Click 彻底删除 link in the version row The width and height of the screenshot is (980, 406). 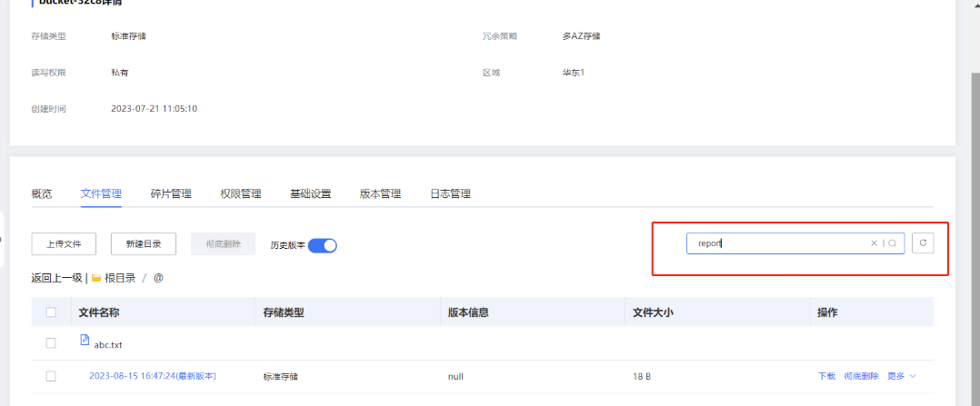coord(861,376)
